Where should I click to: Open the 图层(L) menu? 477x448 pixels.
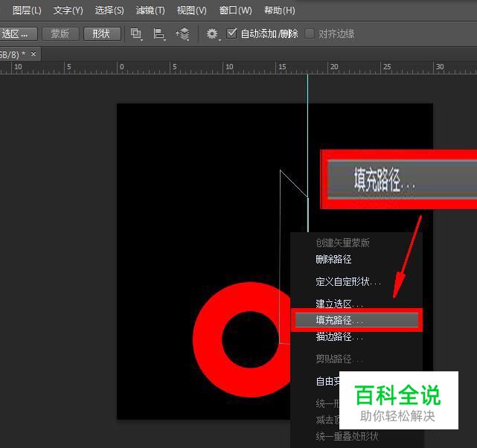pyautogui.click(x=28, y=10)
